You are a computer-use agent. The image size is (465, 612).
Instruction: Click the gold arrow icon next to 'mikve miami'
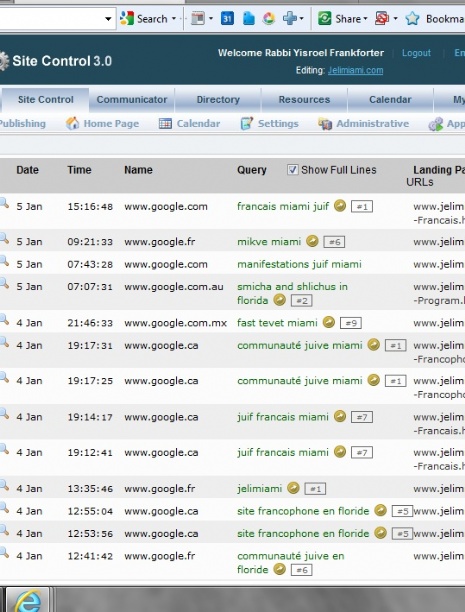pyautogui.click(x=312, y=241)
